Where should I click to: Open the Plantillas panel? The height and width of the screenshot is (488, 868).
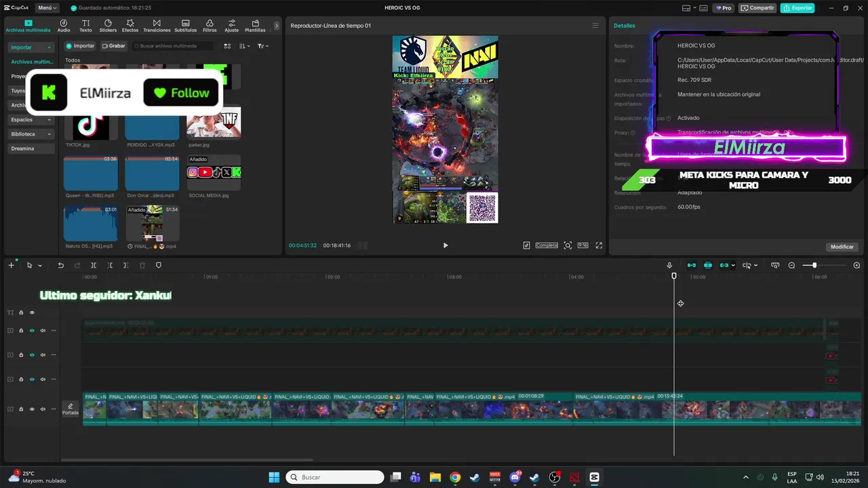point(255,26)
